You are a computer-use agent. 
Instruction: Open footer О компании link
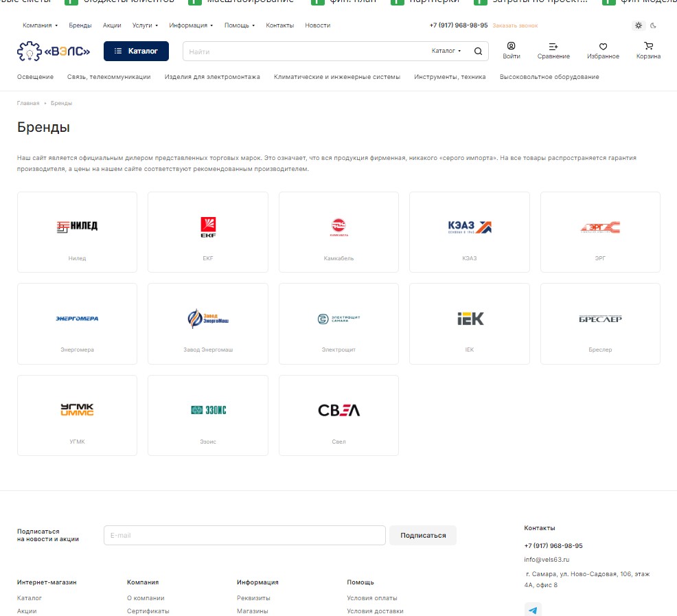146,598
